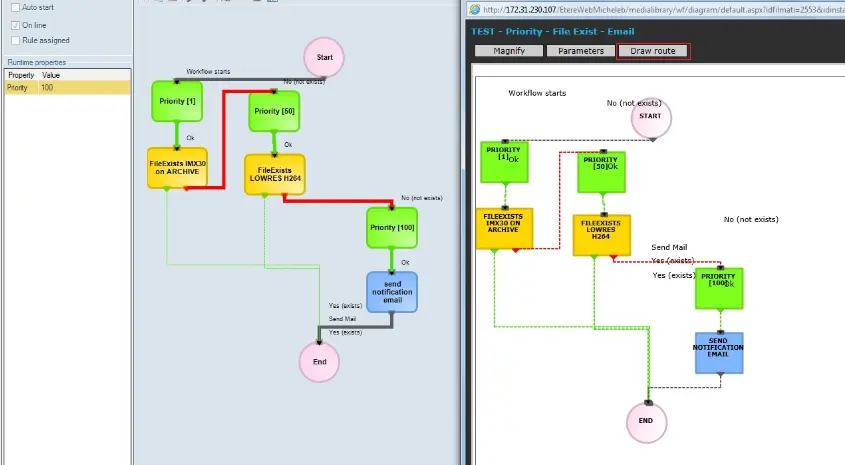This screenshot has width=845, height=465.
Task: Enable the Auto start checkbox
Action: [14, 7]
